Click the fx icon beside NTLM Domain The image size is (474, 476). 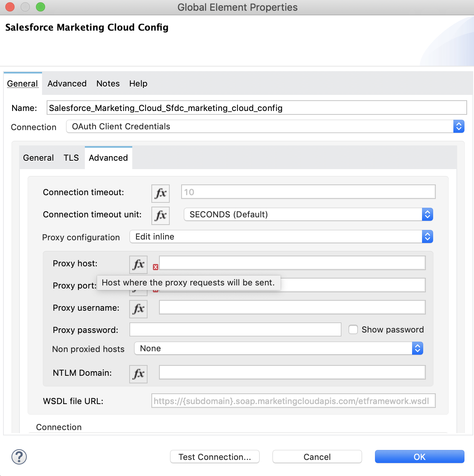[138, 374]
